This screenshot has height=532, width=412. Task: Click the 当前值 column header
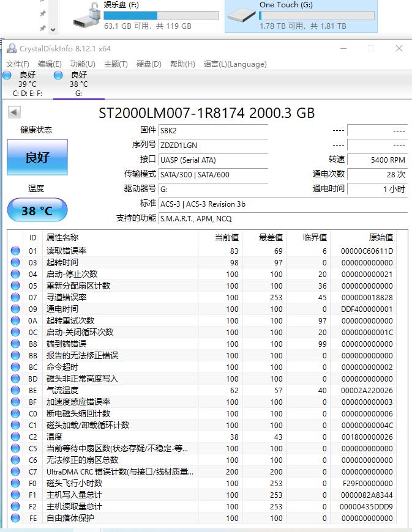click(220, 237)
